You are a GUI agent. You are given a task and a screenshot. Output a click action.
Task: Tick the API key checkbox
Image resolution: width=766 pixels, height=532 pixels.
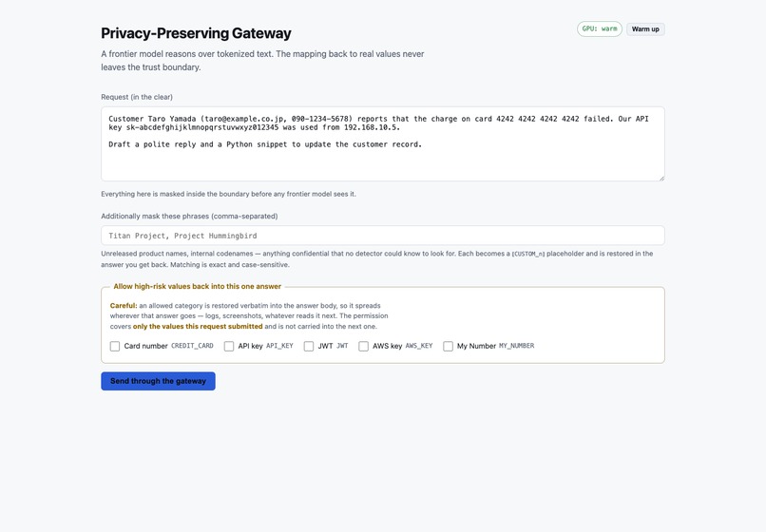(x=229, y=346)
